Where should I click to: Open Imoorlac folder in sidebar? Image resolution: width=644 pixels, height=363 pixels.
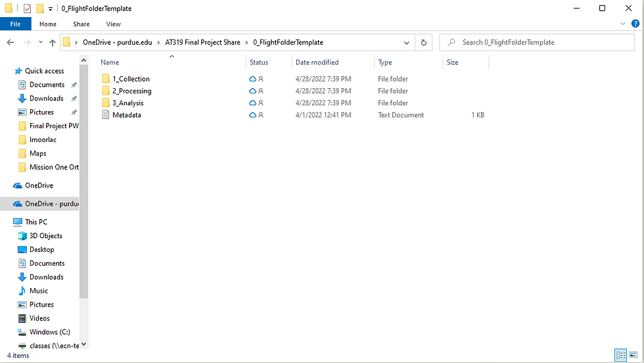click(43, 140)
